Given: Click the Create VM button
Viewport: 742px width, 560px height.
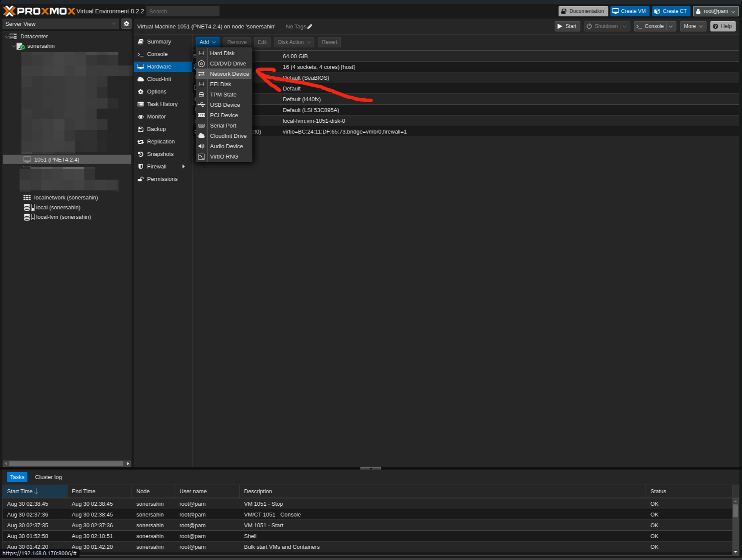Looking at the screenshot, I should (629, 11).
